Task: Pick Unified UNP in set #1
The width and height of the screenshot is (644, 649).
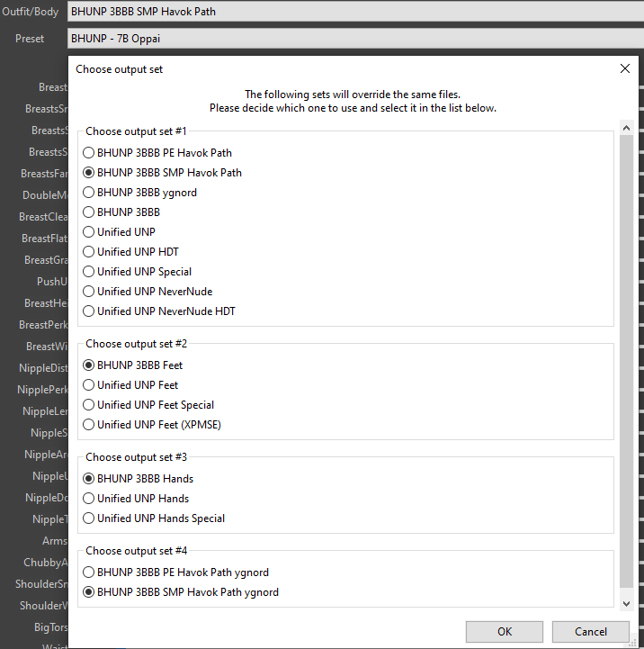Action: 88,232
